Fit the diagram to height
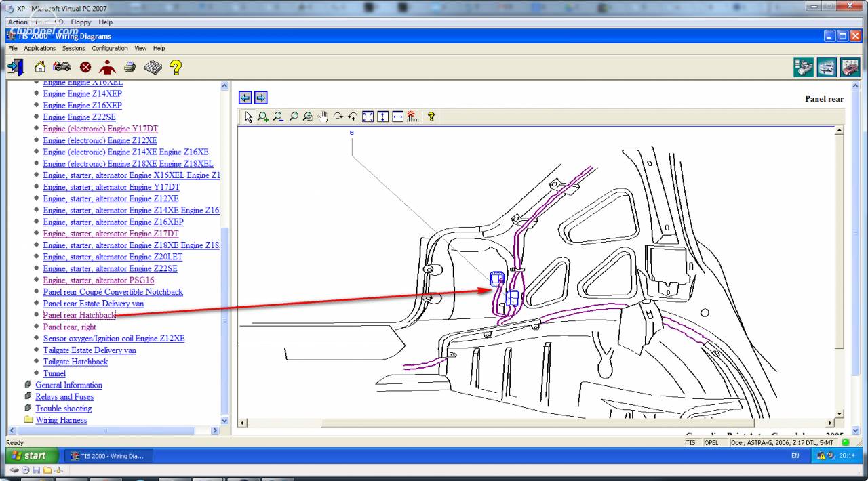This screenshot has width=868, height=481. [382, 117]
